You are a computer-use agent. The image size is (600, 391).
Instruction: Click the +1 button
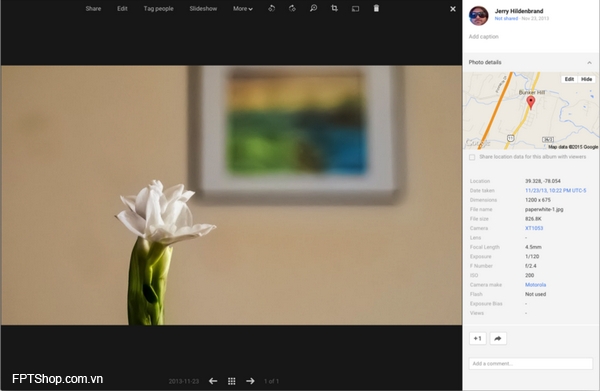[x=478, y=338]
